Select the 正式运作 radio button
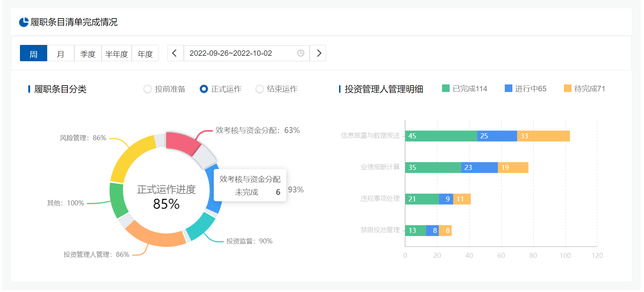 pyautogui.click(x=204, y=89)
